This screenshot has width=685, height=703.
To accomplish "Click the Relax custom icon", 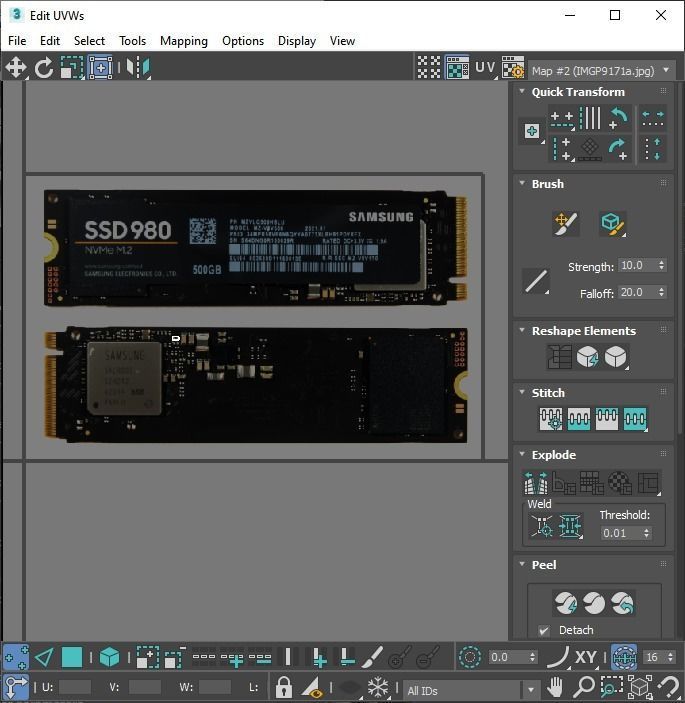I will pos(616,357).
